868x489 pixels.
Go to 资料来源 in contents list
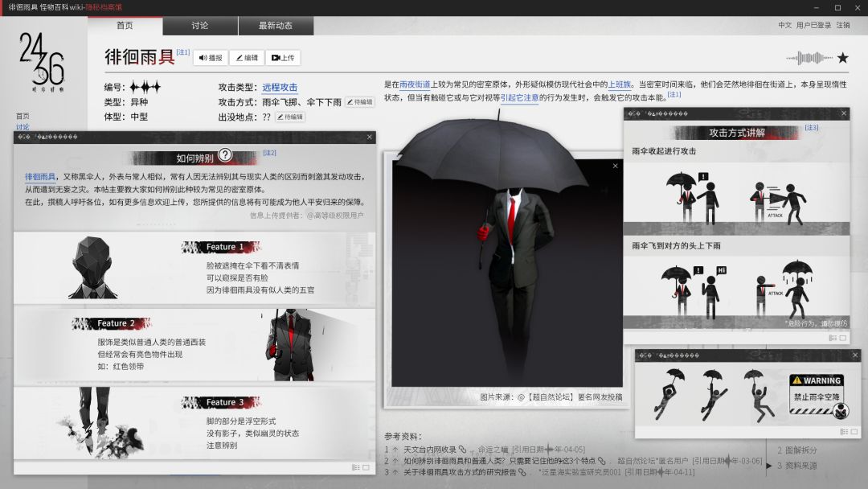(796, 466)
